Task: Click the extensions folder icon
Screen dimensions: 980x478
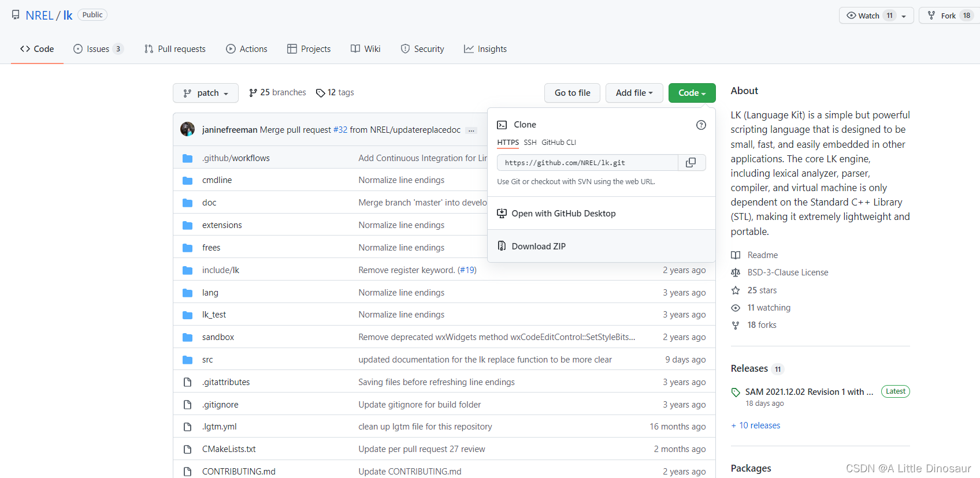Action: (x=187, y=225)
